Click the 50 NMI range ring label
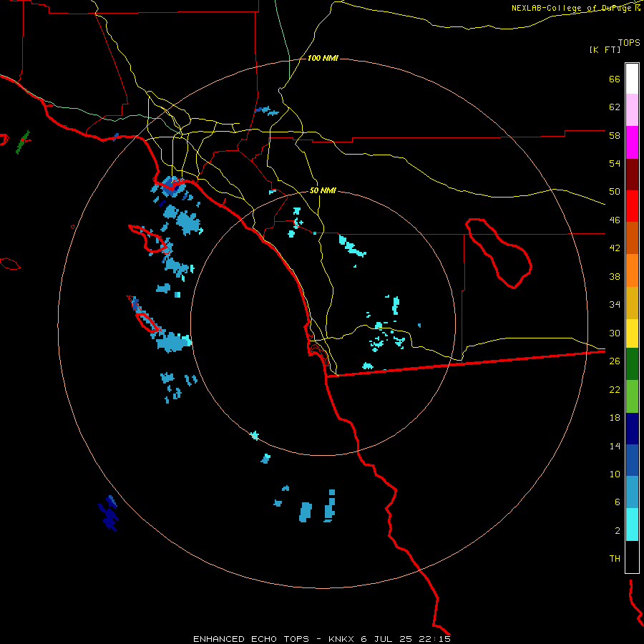644x644 pixels. coord(323,190)
